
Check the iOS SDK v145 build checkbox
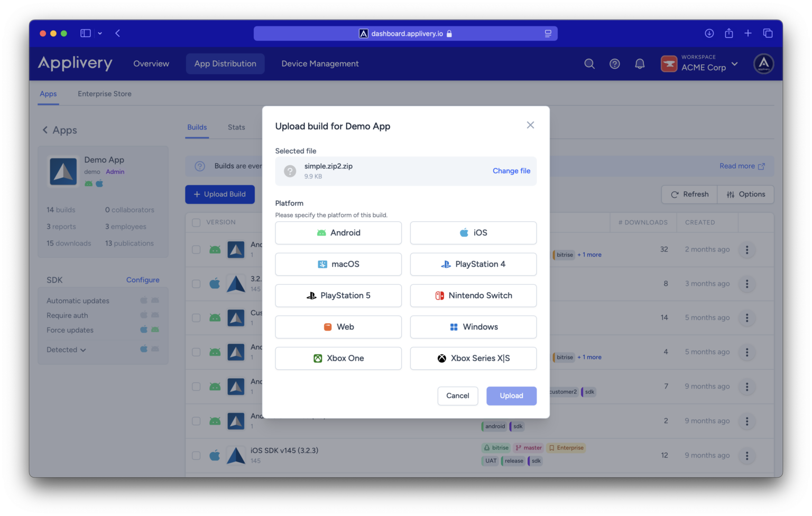[196, 455]
